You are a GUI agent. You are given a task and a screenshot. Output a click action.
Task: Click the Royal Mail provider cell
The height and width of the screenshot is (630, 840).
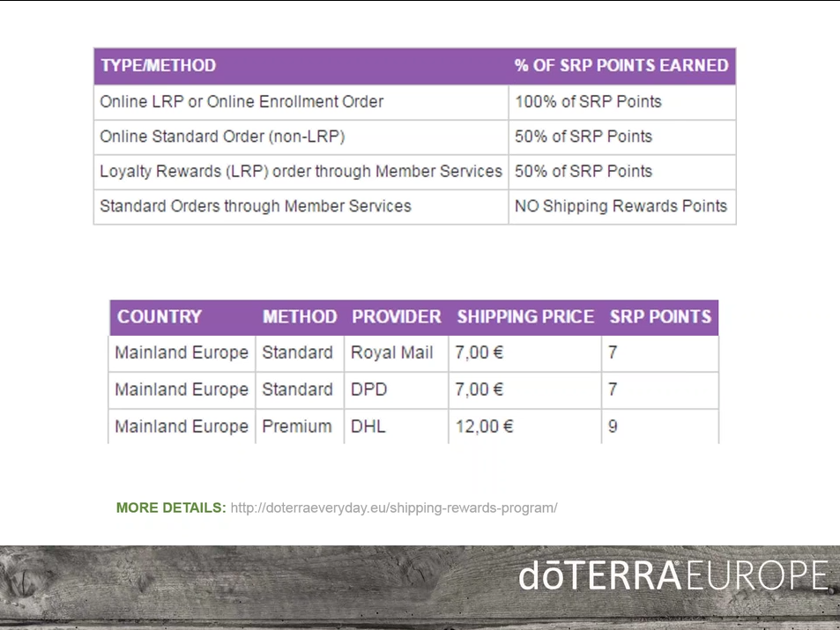(397, 353)
